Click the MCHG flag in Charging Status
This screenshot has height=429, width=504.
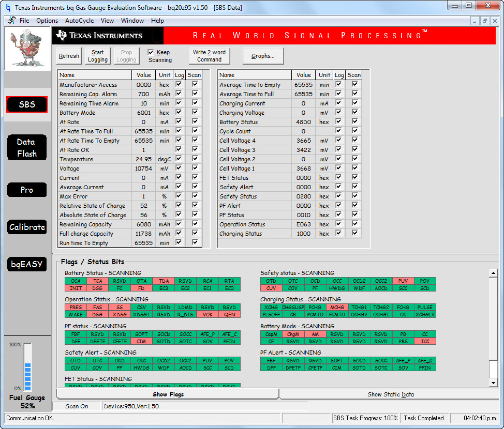pos(337,308)
